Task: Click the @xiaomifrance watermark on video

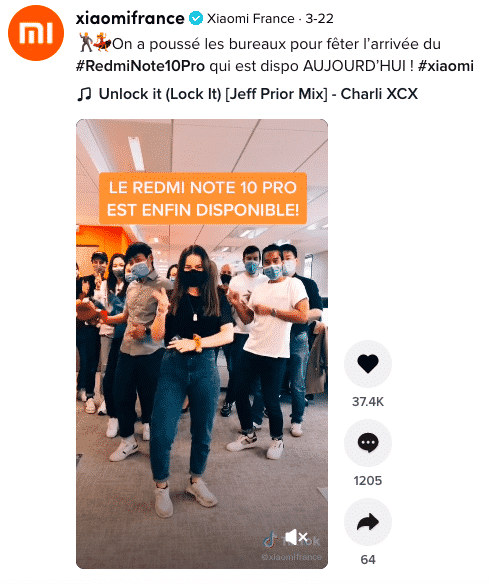Action: 291,557
